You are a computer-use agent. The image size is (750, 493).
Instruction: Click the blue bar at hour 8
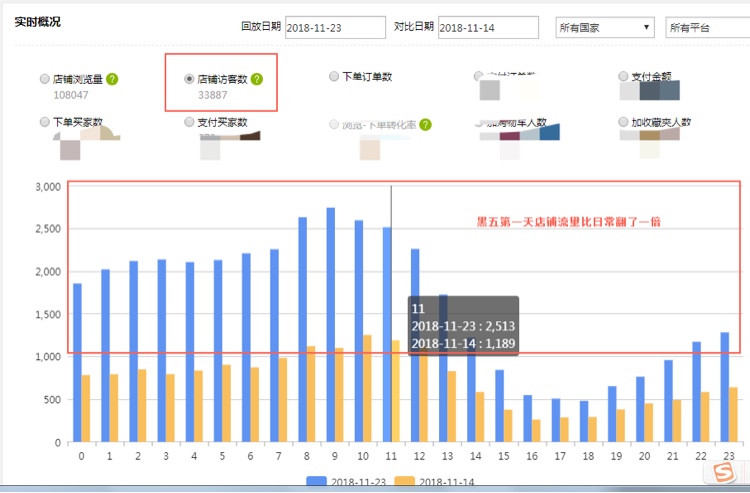click(302, 329)
